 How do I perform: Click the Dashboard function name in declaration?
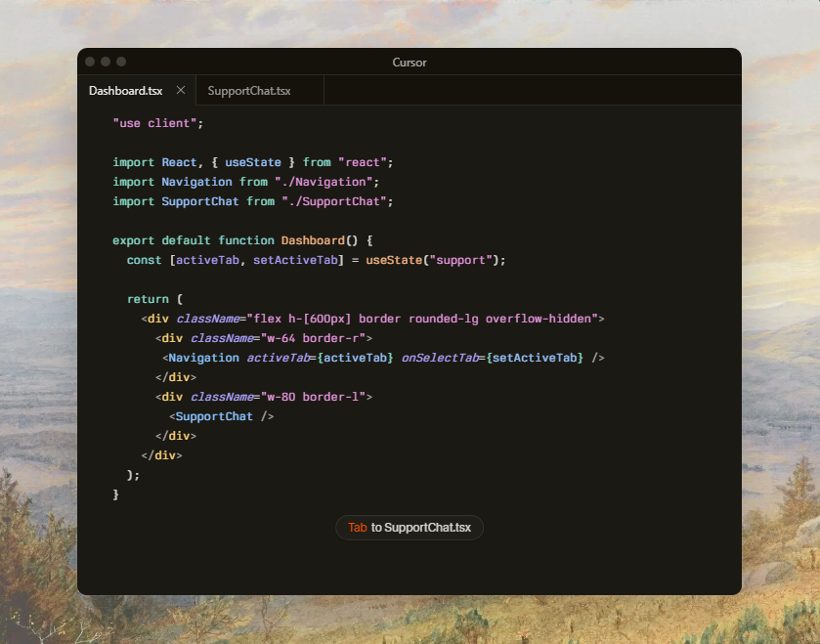pyautogui.click(x=313, y=240)
